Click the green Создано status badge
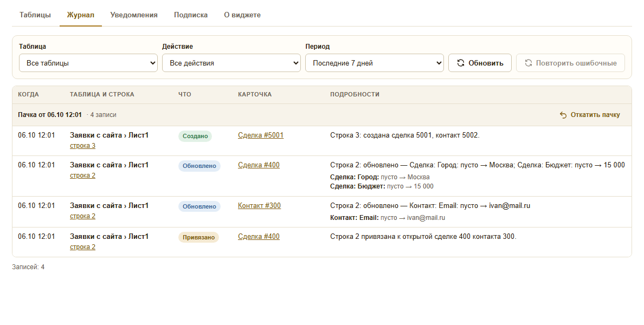Viewport: 644px width, 325px height. [195, 136]
